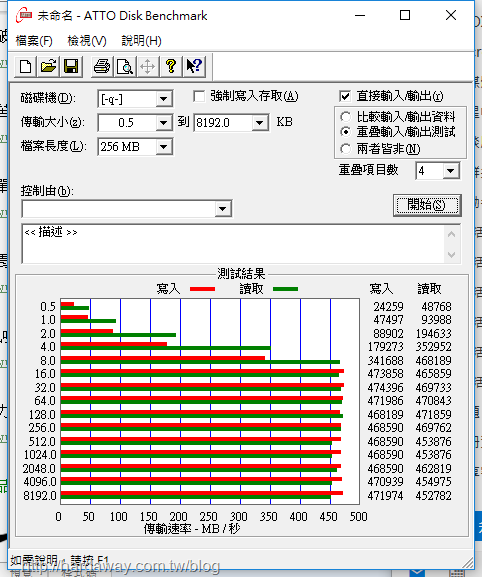Click write value 341688 in results
The image size is (482, 577).
click(385, 361)
